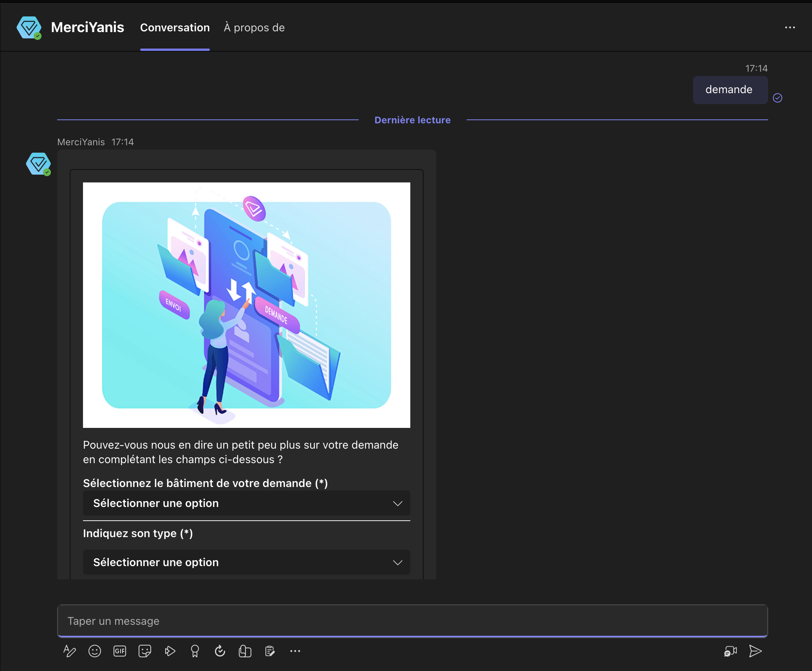
Task: Open the sticker picker
Action: click(145, 651)
